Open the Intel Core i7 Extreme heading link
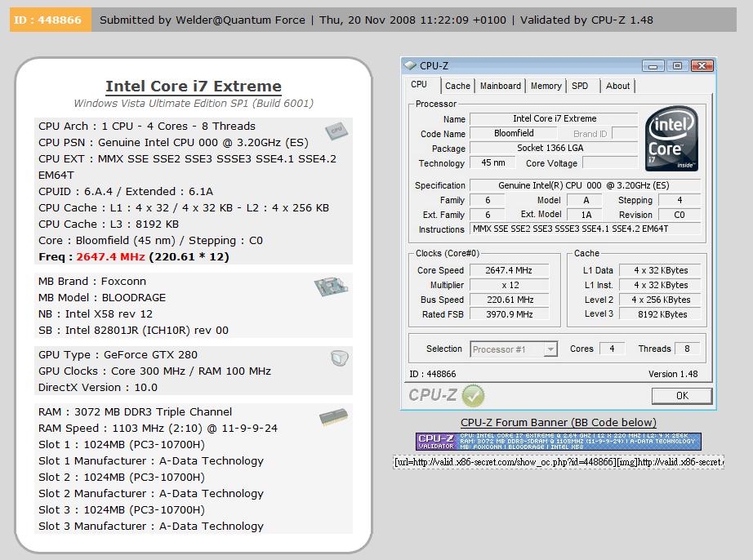This screenshot has width=753, height=560. tap(194, 86)
